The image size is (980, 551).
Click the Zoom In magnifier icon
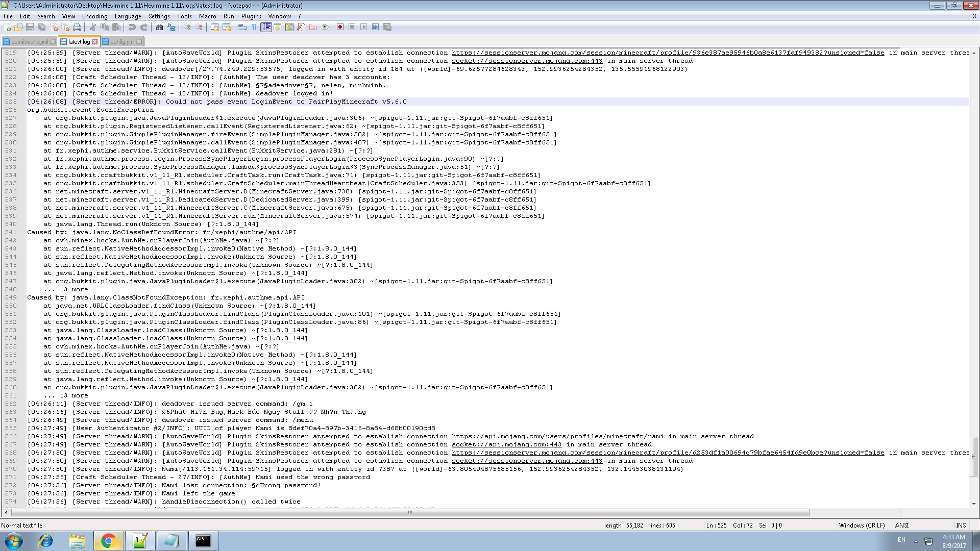click(x=187, y=27)
